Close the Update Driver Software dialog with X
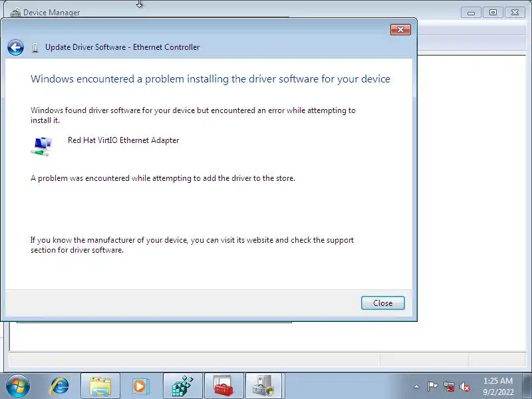This screenshot has height=399, width=532. click(x=400, y=29)
